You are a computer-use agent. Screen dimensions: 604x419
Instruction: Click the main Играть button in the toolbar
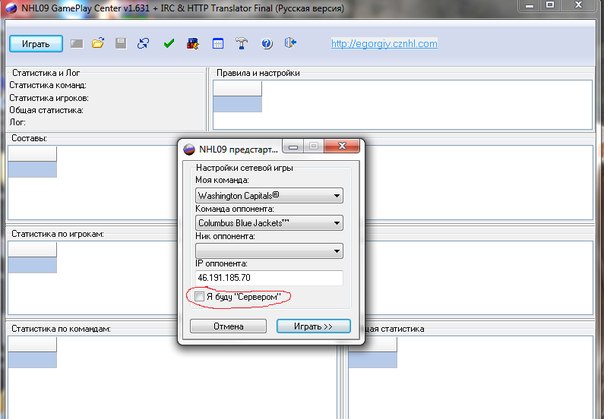36,44
